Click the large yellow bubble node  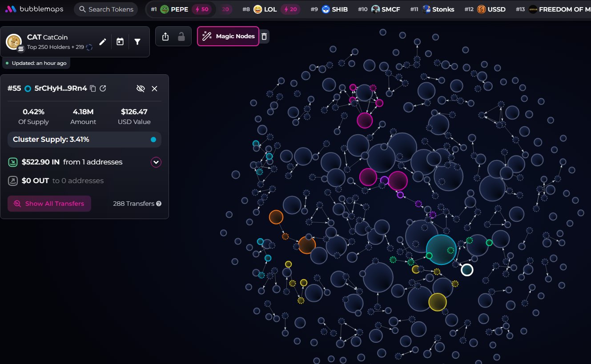coord(438,302)
